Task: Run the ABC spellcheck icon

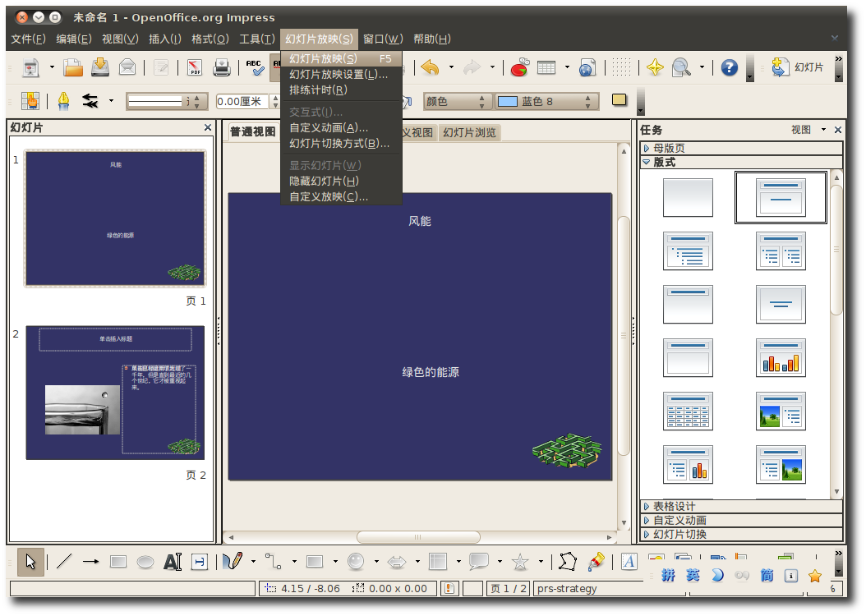Action: tap(255, 68)
